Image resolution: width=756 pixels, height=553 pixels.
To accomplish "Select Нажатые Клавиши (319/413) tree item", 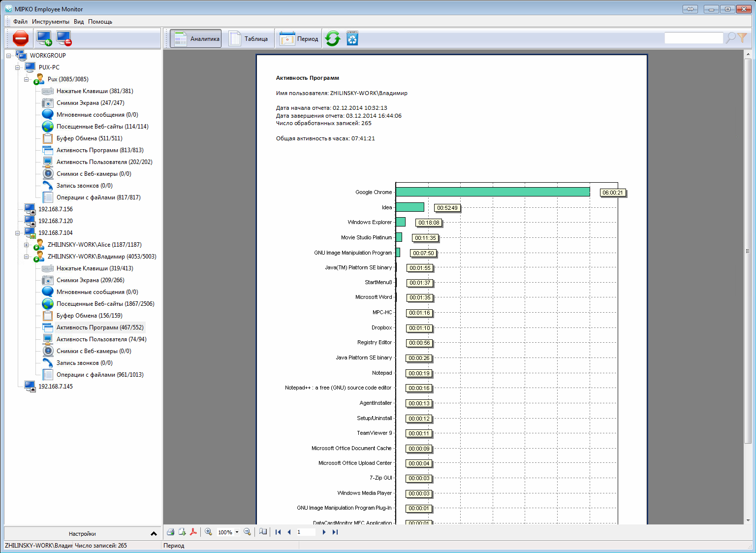I will (95, 268).
